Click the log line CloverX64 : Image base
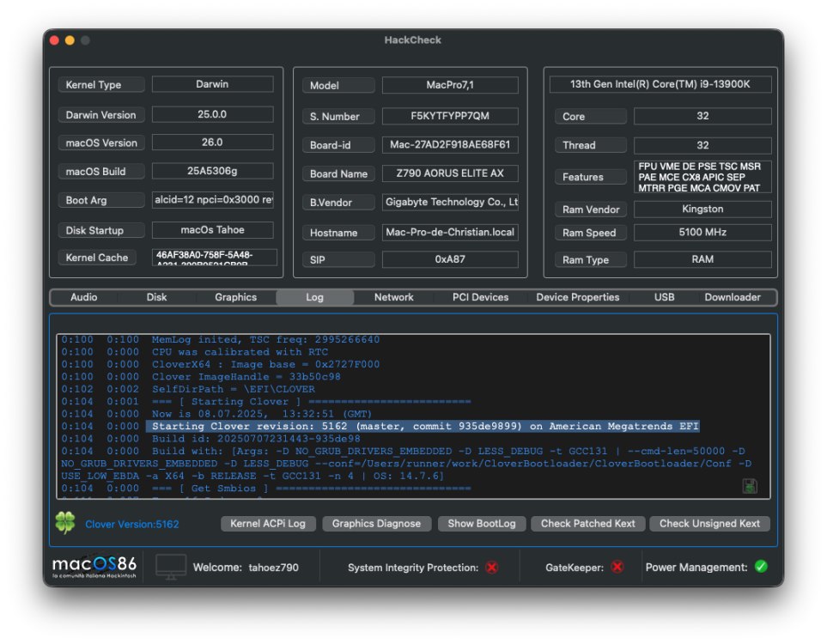The width and height of the screenshot is (827, 644). 266,364
